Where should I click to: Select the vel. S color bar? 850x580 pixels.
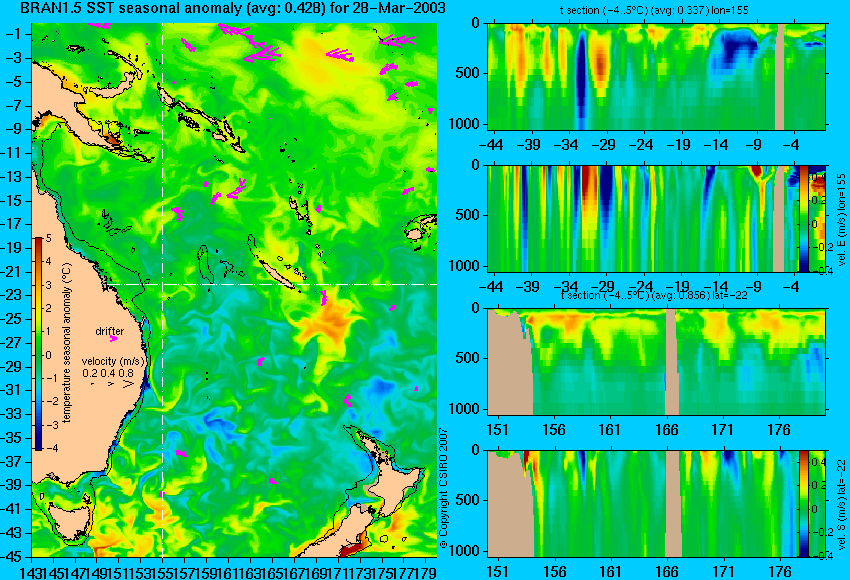[x=803, y=504]
